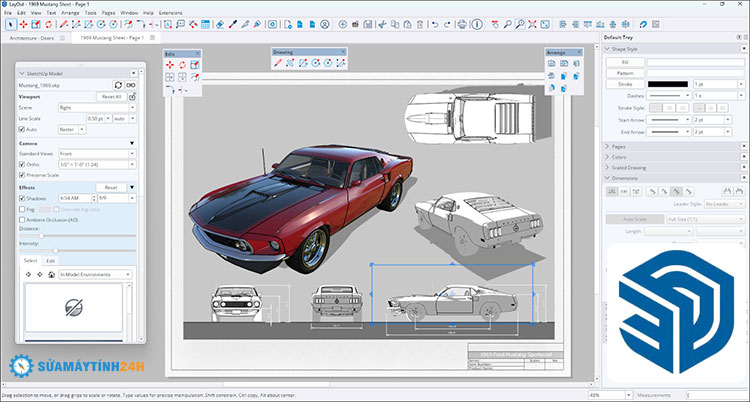Image resolution: width=750 pixels, height=402 pixels.
Task: Click the Redo arrow in the toolbar
Action: (x=447, y=24)
